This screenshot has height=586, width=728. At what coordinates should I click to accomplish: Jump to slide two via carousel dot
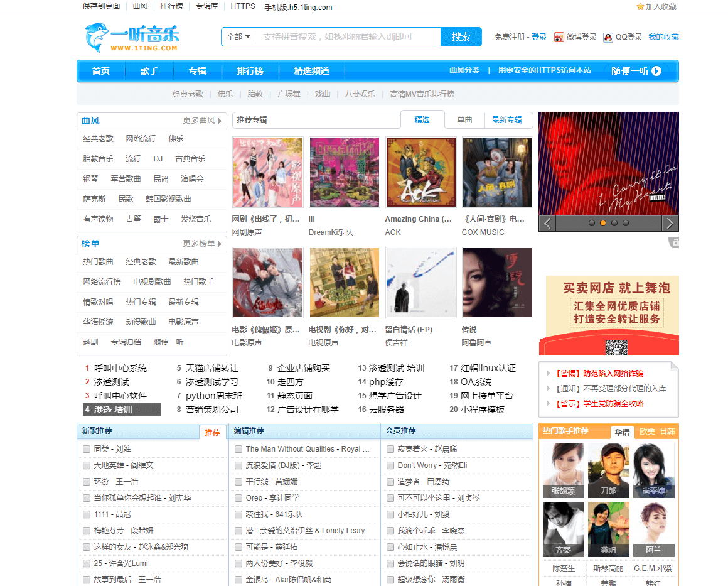pyautogui.click(x=603, y=223)
